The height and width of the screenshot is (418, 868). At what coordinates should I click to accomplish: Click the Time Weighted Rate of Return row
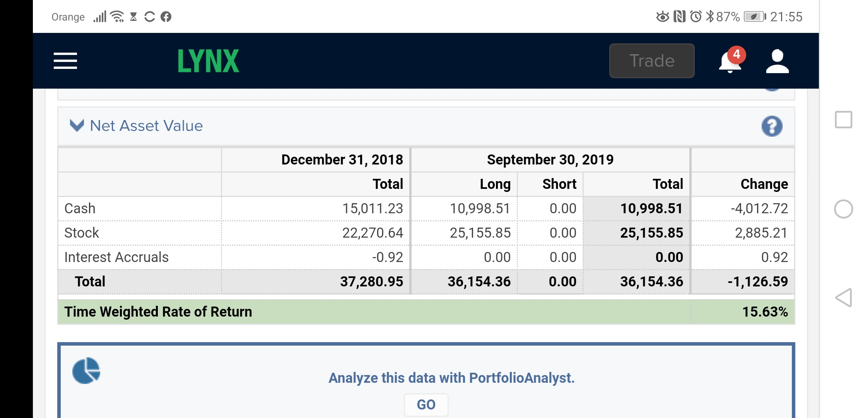pyautogui.click(x=426, y=312)
